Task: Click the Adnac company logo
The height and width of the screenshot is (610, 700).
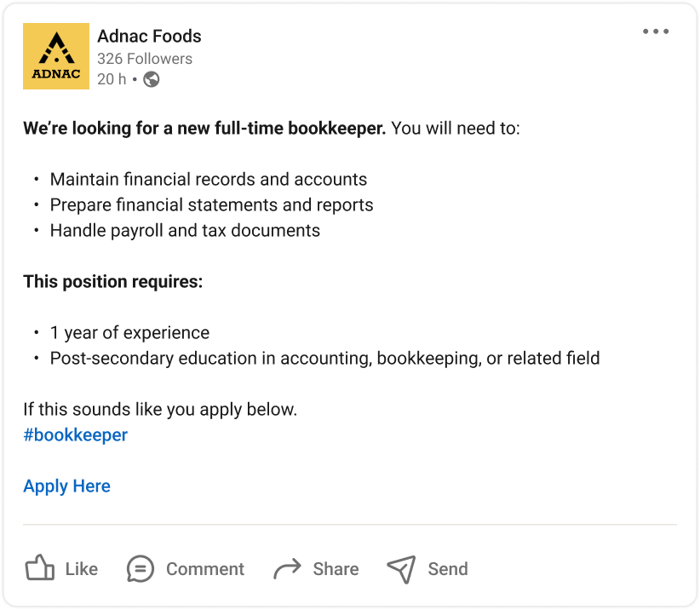Action: point(56,56)
